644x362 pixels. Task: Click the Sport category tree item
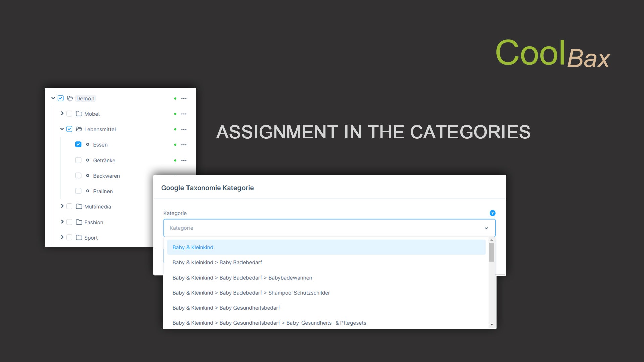click(x=91, y=237)
